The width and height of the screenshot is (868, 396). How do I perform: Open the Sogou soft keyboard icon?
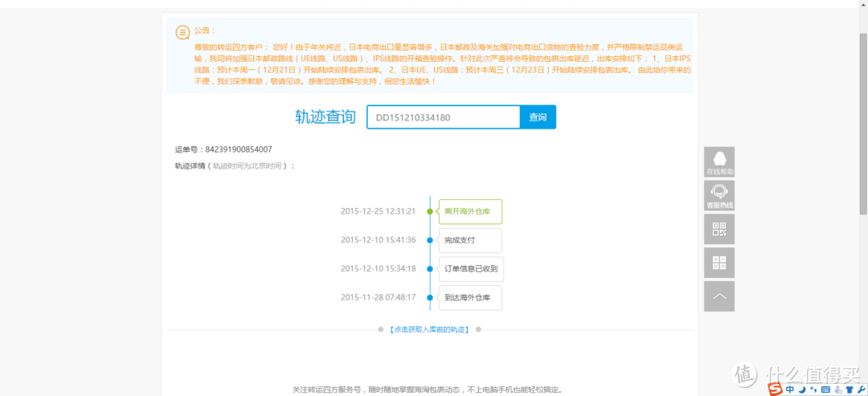(825, 390)
